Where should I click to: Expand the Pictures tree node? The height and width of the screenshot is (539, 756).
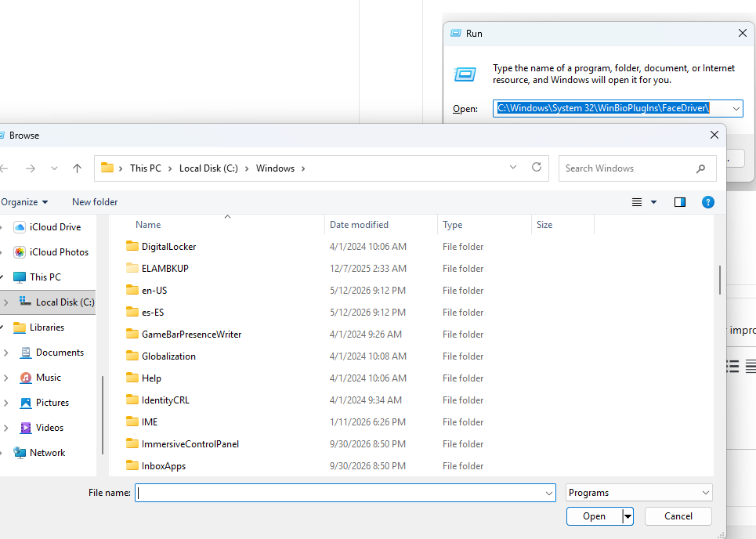point(5,403)
